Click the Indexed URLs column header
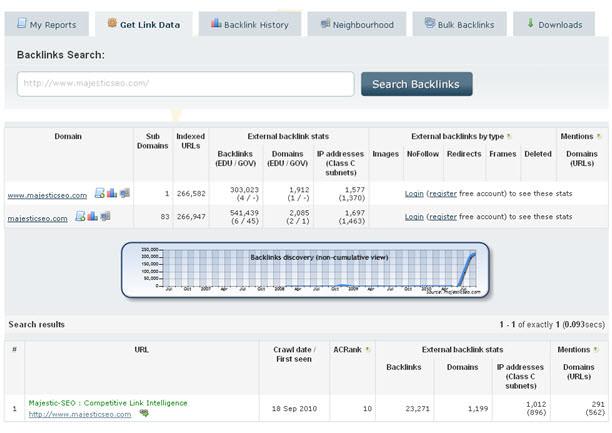This screenshot has width=612, height=433. [x=190, y=141]
